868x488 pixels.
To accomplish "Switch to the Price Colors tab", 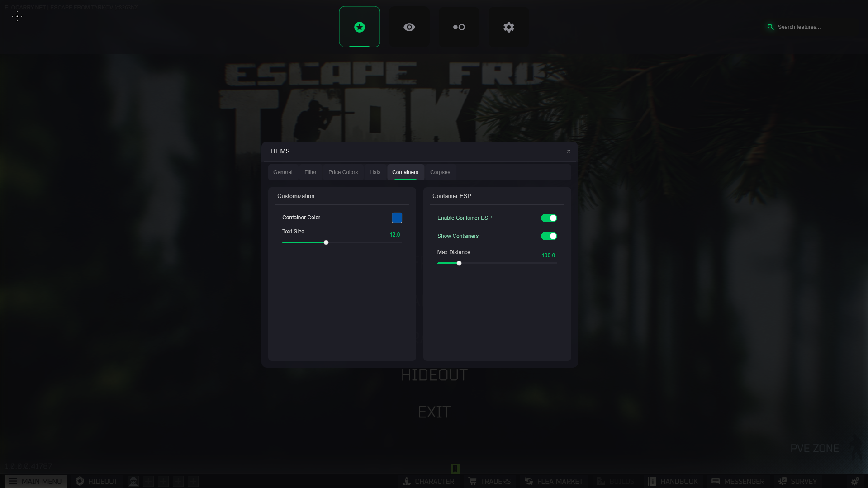I will pos(343,172).
